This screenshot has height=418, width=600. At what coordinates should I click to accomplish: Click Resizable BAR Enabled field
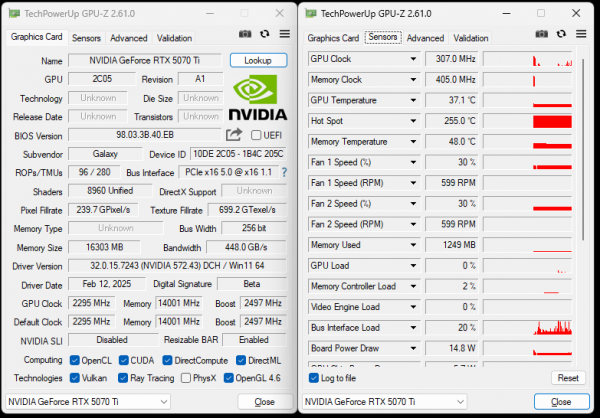pos(254,340)
